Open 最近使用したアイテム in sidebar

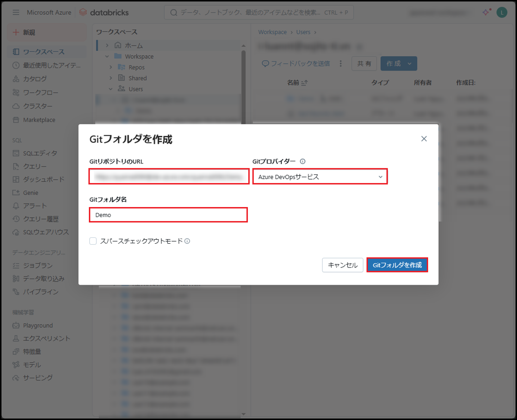pos(46,65)
